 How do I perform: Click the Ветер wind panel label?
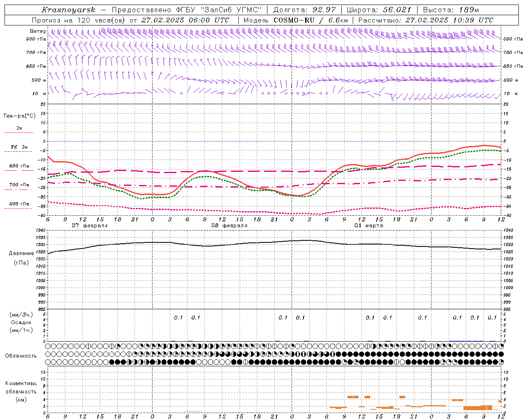tap(38, 31)
